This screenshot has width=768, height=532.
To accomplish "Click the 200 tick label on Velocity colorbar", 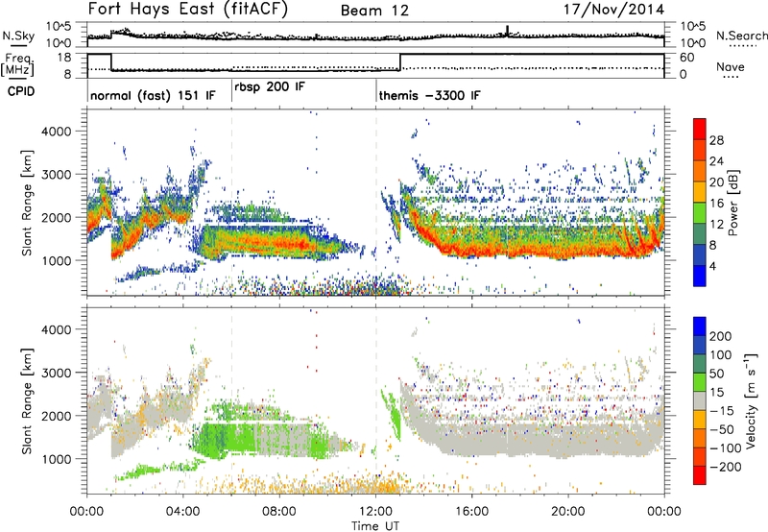I will click(x=721, y=336).
